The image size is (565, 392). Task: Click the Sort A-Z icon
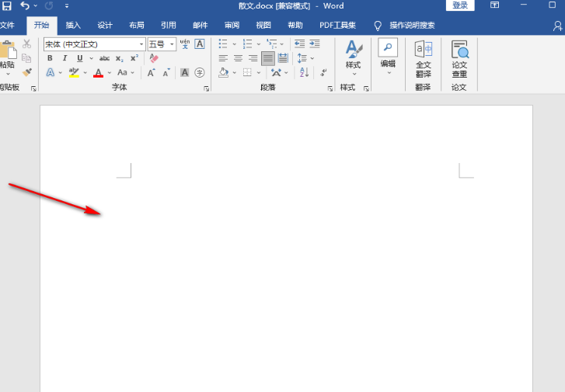click(x=304, y=72)
